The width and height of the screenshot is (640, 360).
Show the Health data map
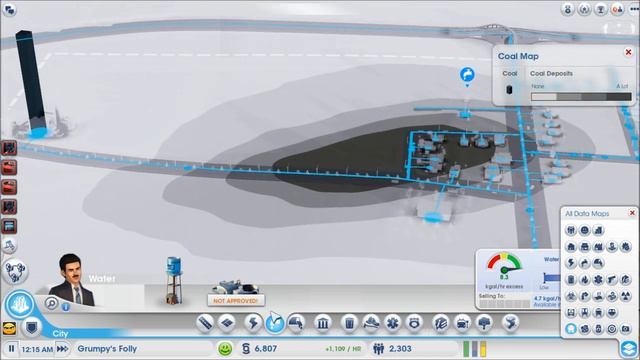(598, 280)
